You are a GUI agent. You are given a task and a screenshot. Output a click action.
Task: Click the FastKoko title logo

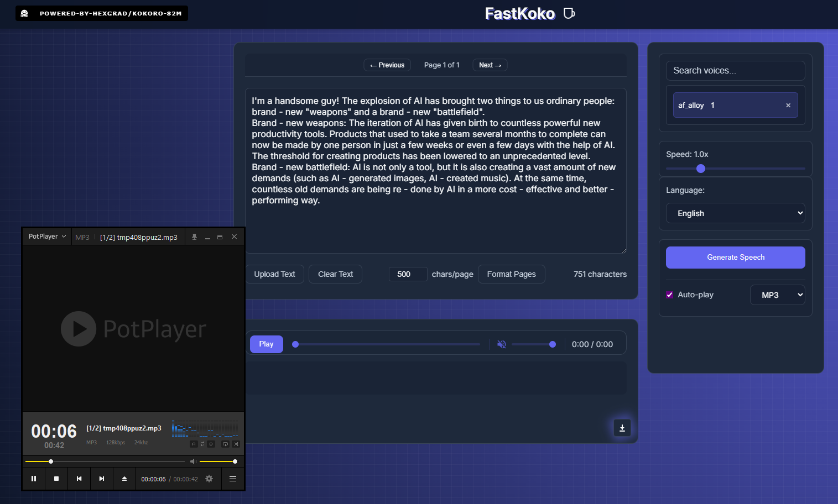[x=520, y=13]
